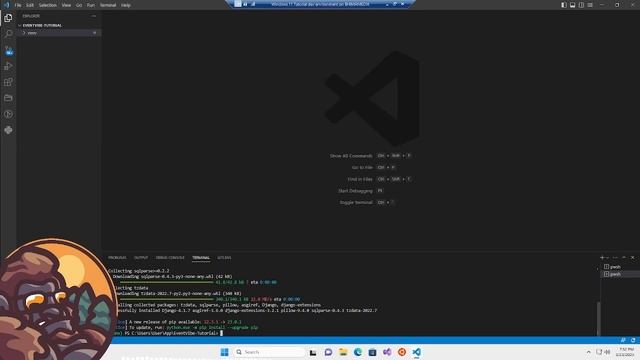Screen dimensions: 640x360
Task: Toggle the secondary side bar layout icon
Action: [x=581, y=5]
